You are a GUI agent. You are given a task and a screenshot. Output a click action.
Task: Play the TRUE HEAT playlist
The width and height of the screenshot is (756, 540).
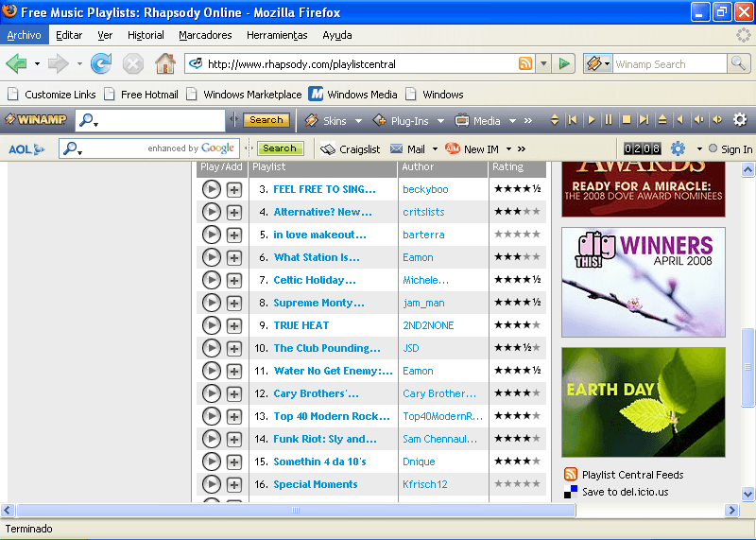tap(211, 325)
